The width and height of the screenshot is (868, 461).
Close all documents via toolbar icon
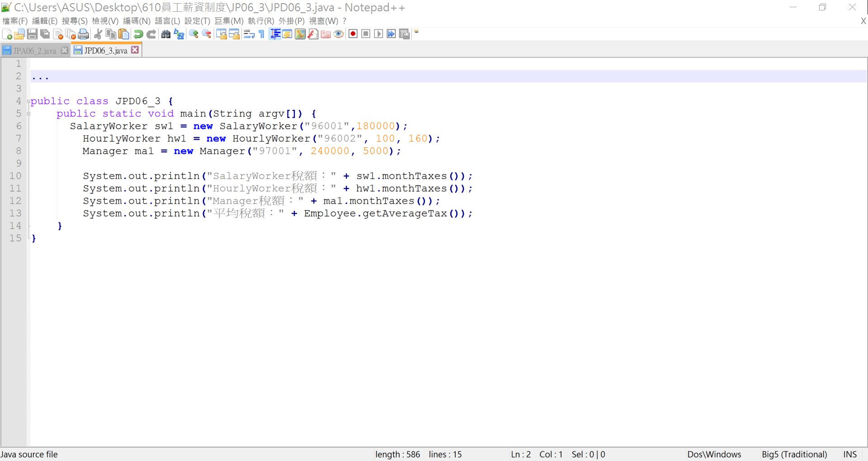click(x=71, y=34)
